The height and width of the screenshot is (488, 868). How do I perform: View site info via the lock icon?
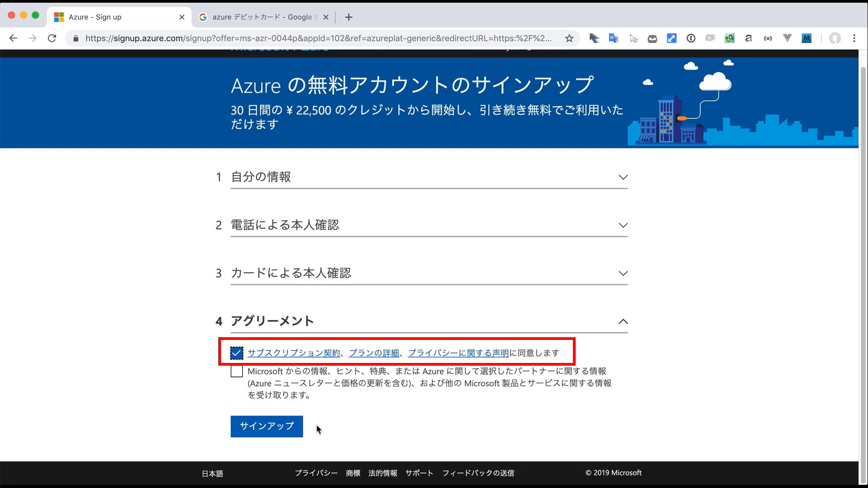pos(76,38)
